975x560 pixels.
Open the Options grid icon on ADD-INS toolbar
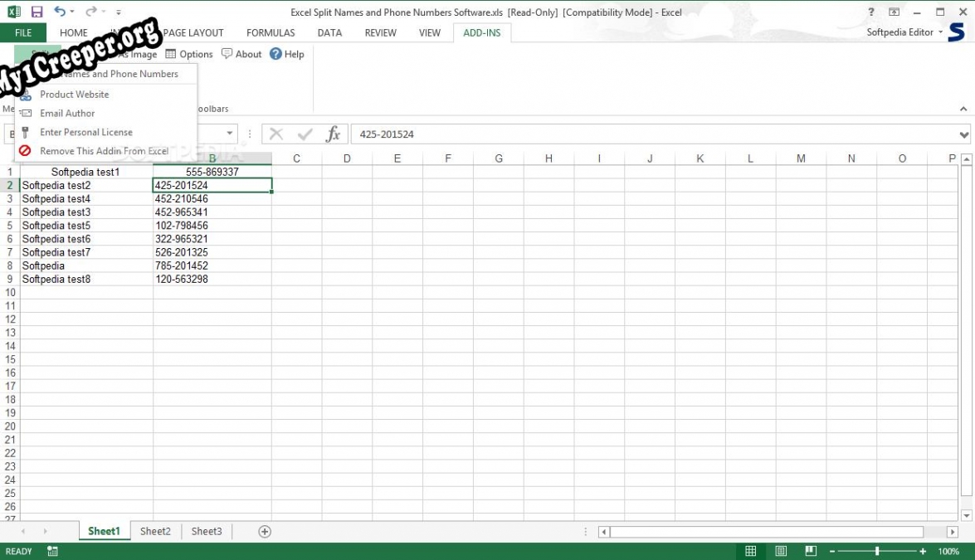pyautogui.click(x=171, y=54)
